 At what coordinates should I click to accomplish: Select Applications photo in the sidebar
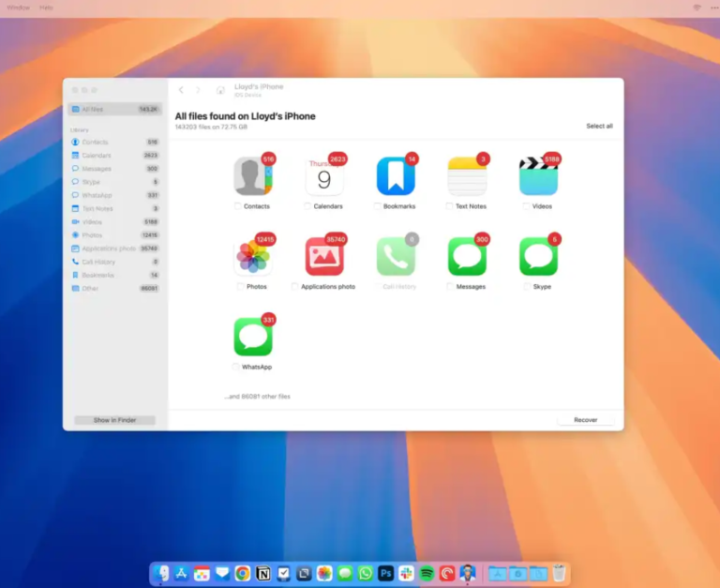point(114,249)
